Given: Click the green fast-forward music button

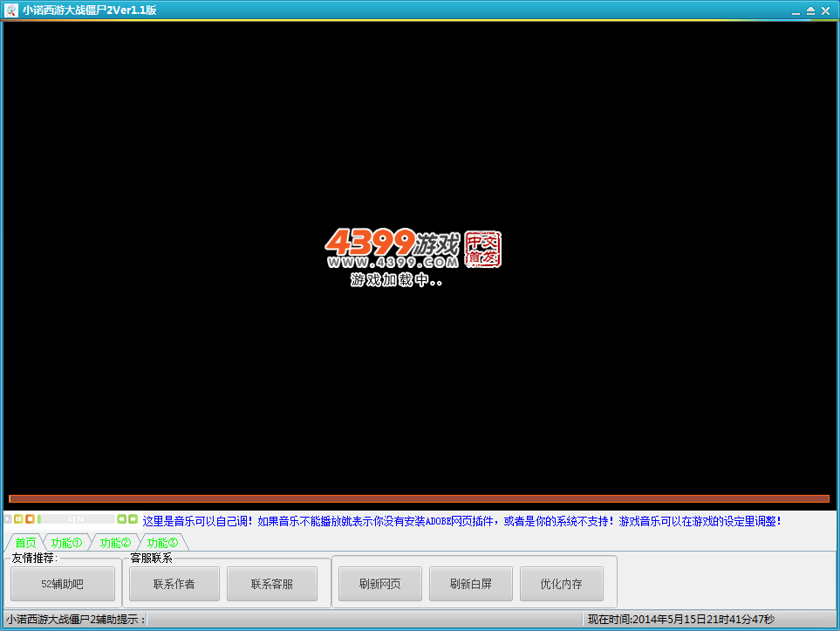Looking at the screenshot, I should [133, 519].
